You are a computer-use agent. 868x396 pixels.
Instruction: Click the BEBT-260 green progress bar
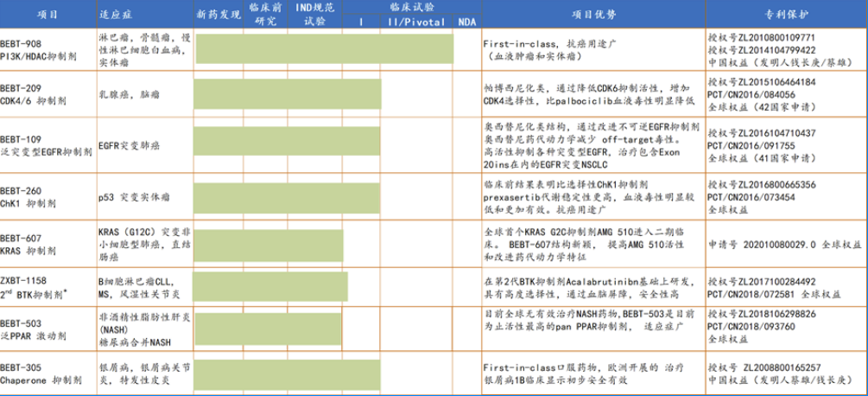point(287,198)
